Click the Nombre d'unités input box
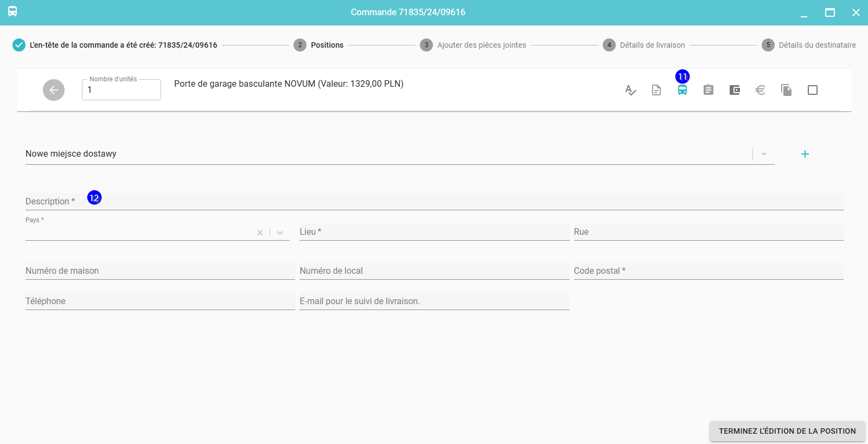This screenshot has width=868, height=444. coord(122,90)
